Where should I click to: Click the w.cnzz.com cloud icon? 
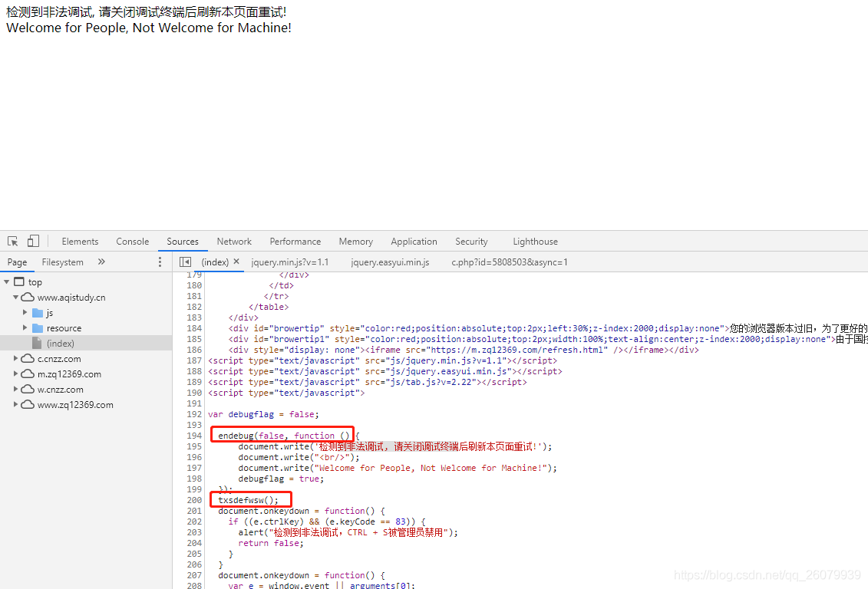click(28, 390)
